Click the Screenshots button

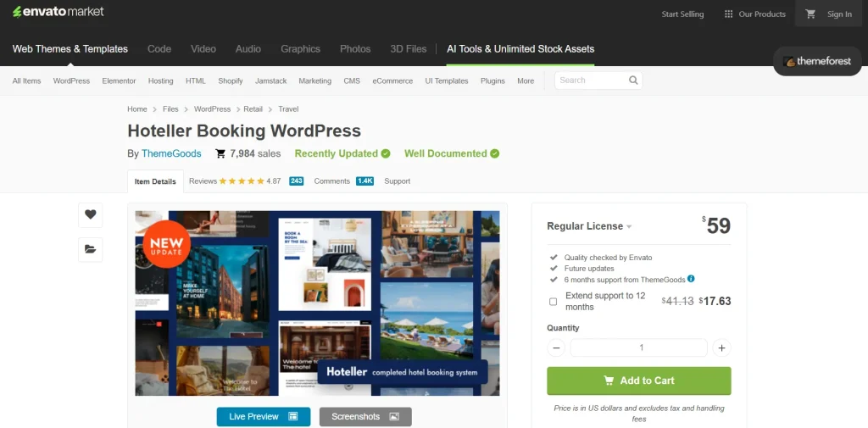365,416
